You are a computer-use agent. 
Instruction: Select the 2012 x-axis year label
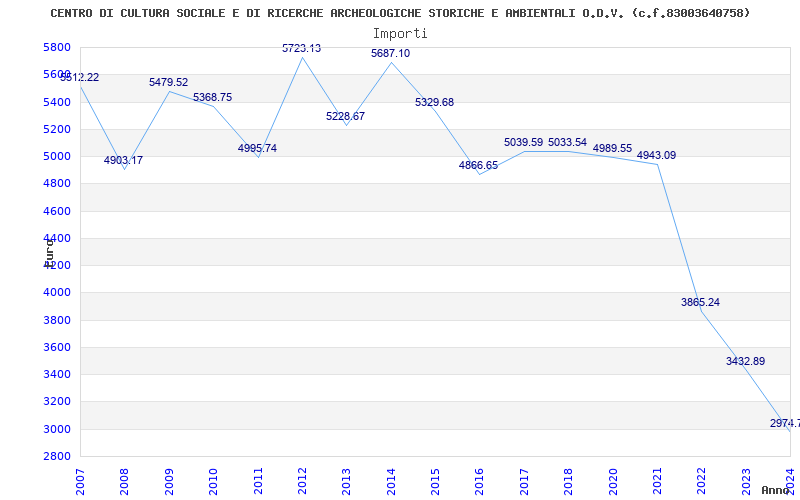[302, 480]
